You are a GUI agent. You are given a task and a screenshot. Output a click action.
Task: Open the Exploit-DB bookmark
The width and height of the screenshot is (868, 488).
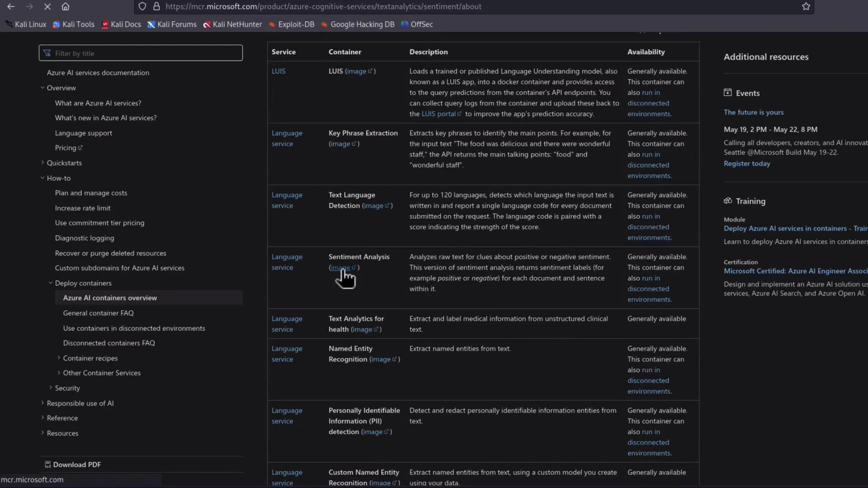tap(292, 24)
